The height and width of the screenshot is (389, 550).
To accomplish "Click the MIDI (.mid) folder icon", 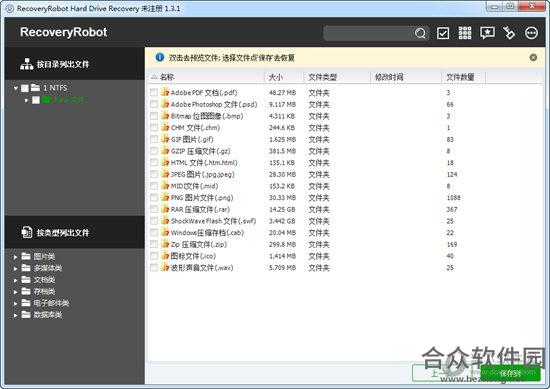I will tap(165, 186).
